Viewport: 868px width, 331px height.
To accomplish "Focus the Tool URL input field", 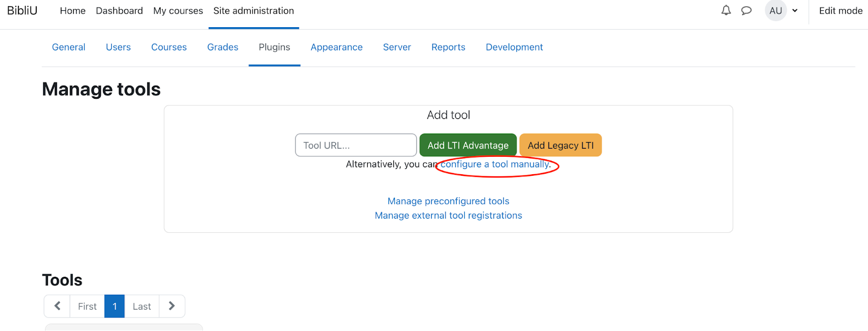I will [x=356, y=145].
